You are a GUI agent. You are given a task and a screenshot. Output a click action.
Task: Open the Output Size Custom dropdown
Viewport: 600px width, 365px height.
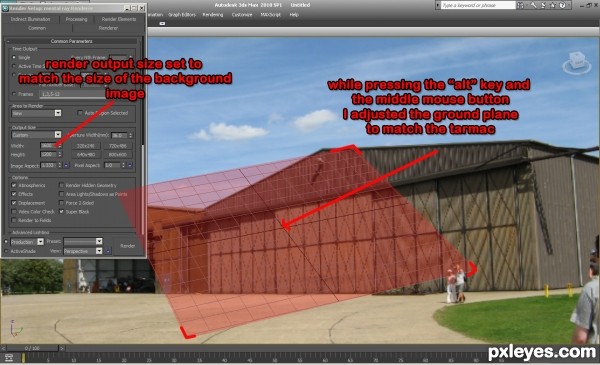tap(36, 135)
